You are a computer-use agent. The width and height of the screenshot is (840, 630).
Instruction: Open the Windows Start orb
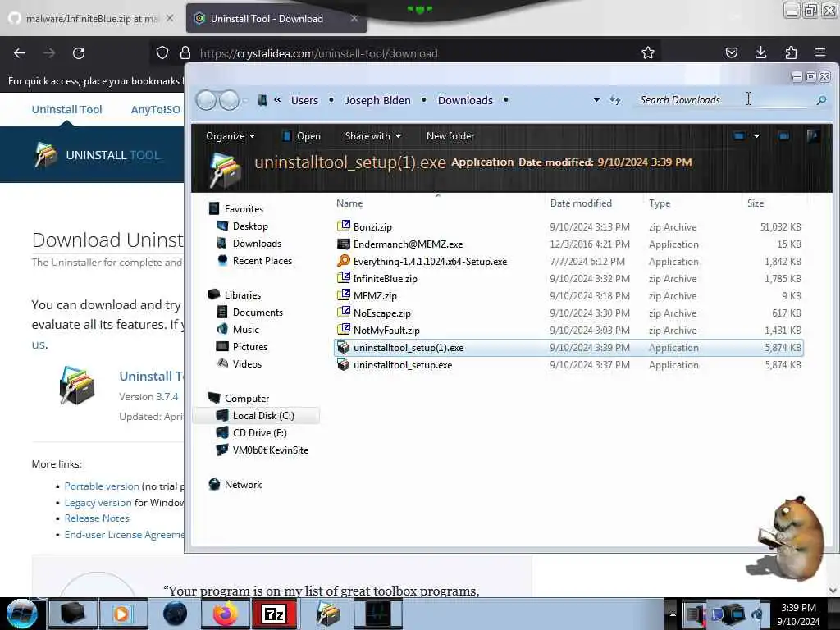21,614
